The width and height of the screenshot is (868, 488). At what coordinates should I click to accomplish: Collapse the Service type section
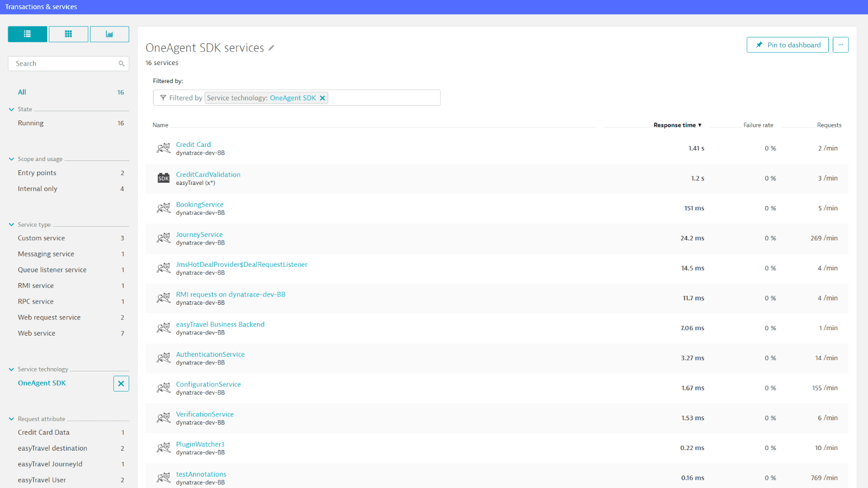tap(11, 224)
